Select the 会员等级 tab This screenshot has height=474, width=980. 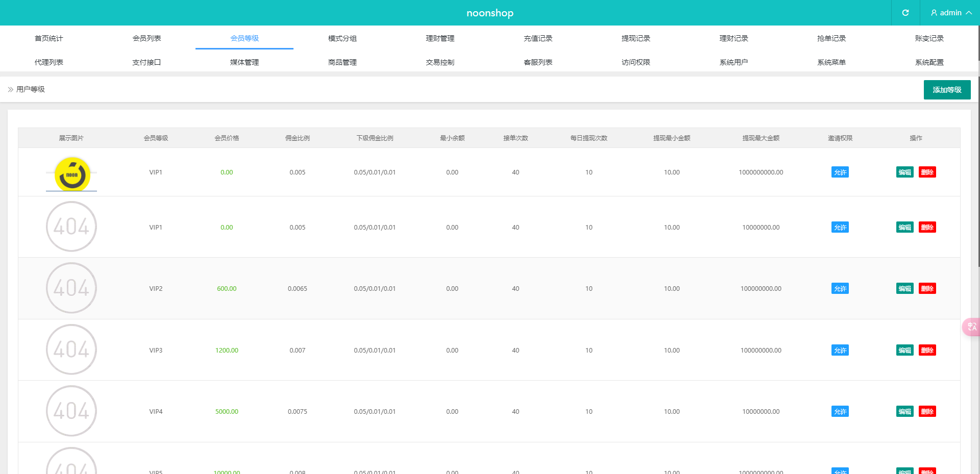click(x=244, y=38)
